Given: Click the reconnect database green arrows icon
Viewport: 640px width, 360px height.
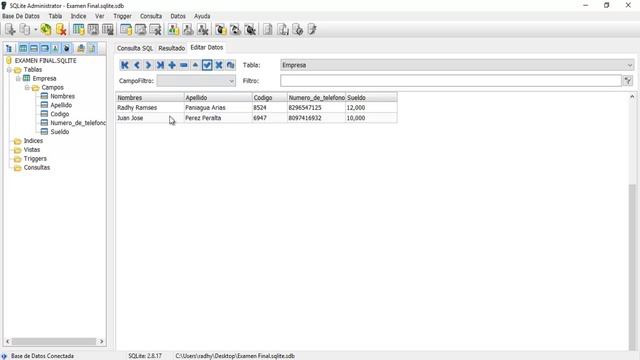Looking at the screenshot, I should [x=46, y=29].
